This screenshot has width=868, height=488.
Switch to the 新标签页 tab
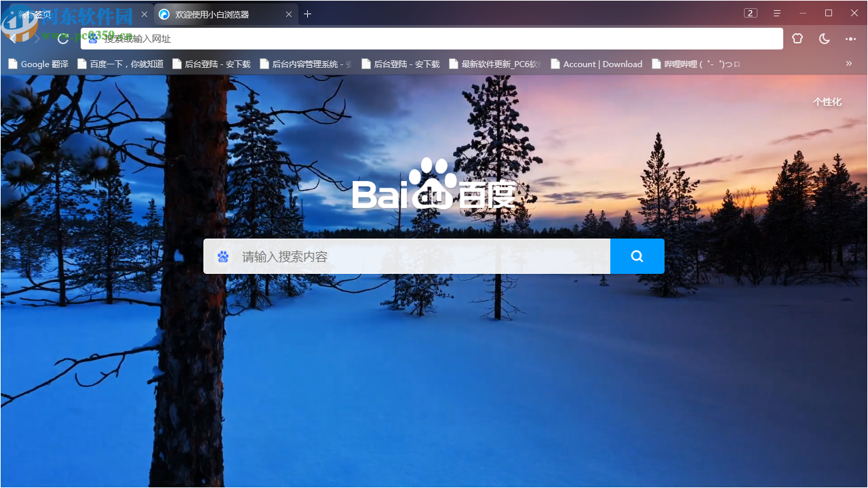[x=78, y=14]
